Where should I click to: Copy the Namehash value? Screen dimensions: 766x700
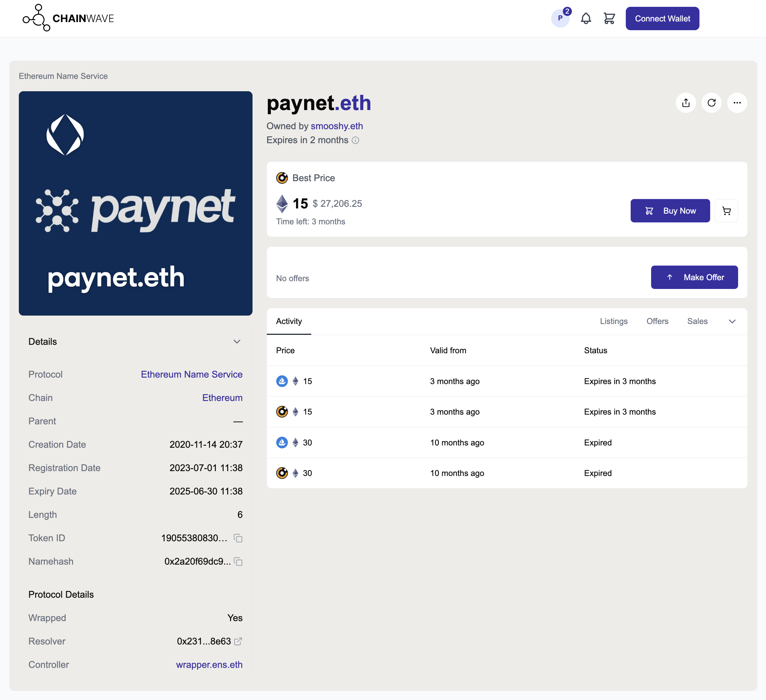(x=238, y=561)
